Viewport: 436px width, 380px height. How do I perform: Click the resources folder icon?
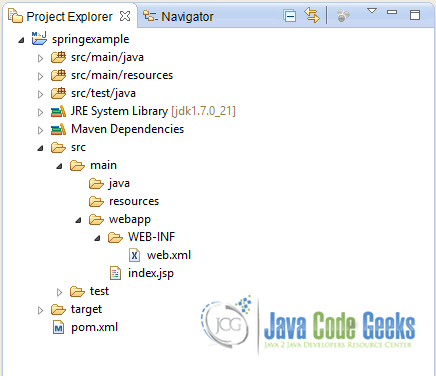[x=96, y=201]
